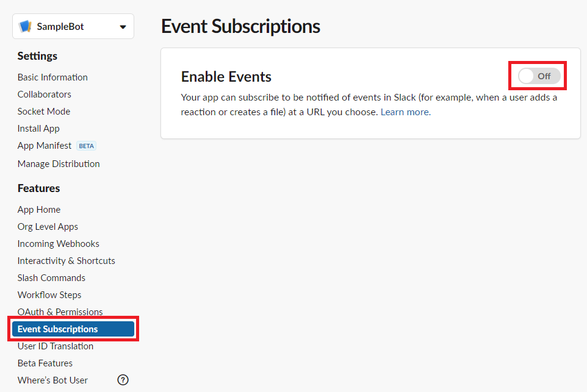Go to Collaborators page
The image size is (587, 392).
coord(44,94)
